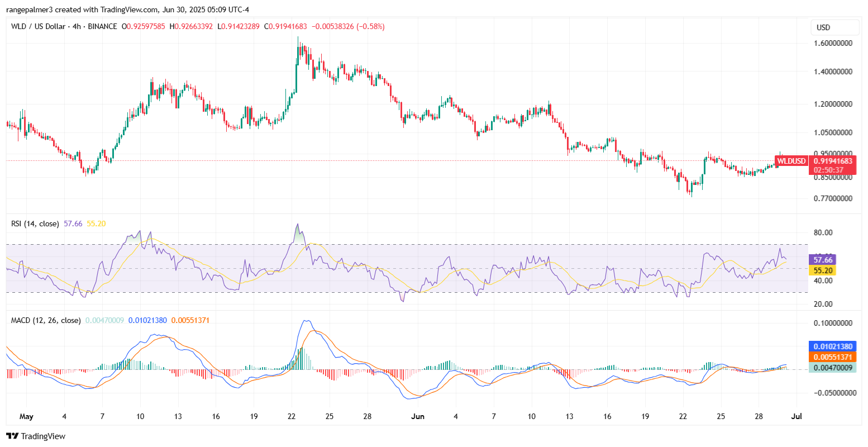Click the orange 0.00551371 signal axis tag
The image size is (868, 447).
coord(832,357)
